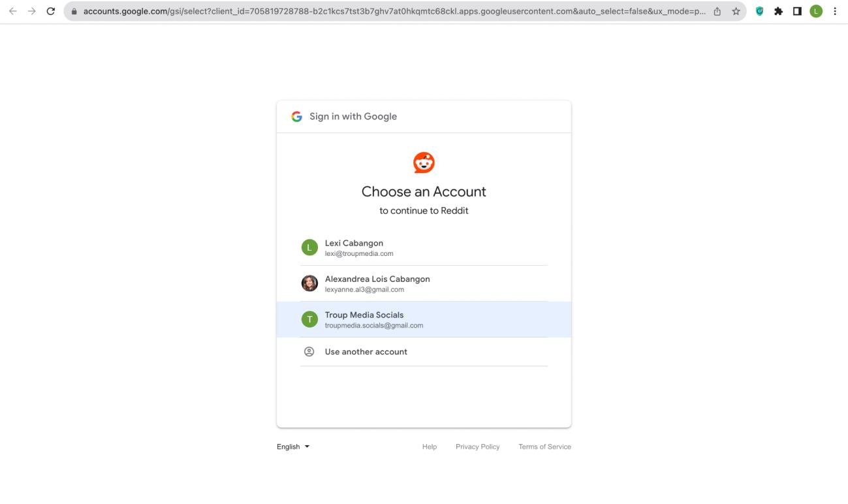The height and width of the screenshot is (504, 848).
Task: Open the Terms of Service link
Action: (544, 447)
